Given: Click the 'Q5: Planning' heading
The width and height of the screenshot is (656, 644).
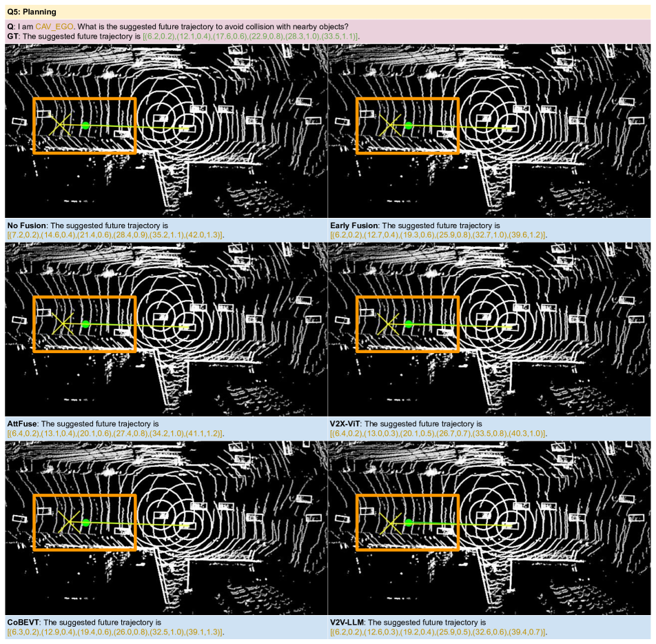Looking at the screenshot, I should pos(32,12).
